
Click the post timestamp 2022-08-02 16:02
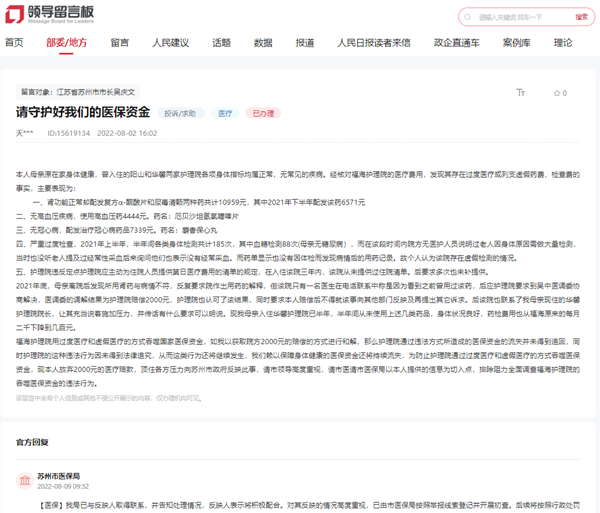(x=127, y=133)
